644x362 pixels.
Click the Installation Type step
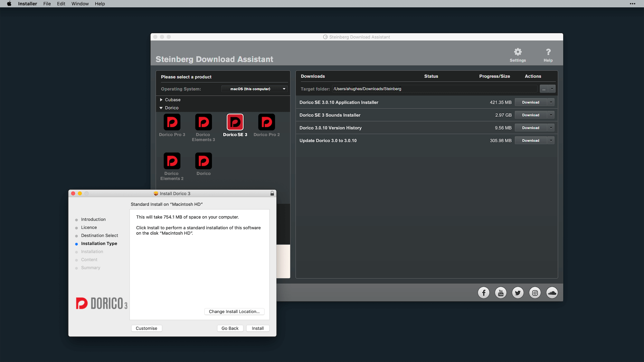99,244
